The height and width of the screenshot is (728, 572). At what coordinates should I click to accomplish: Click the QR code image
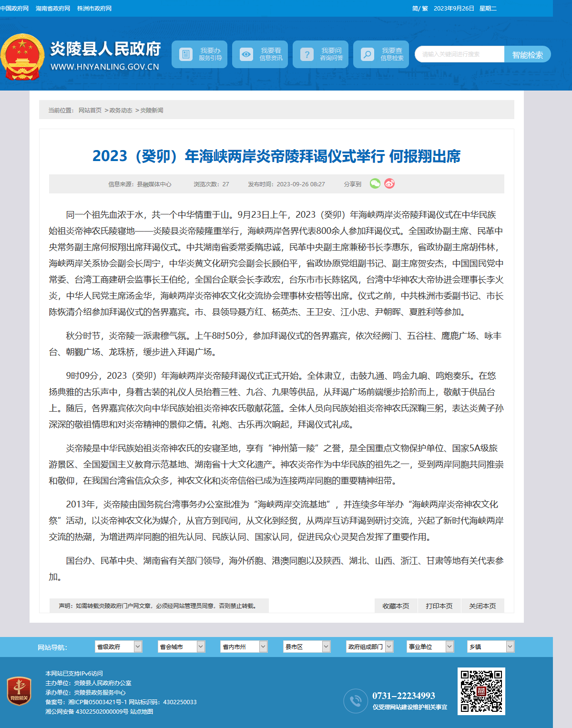click(481, 691)
